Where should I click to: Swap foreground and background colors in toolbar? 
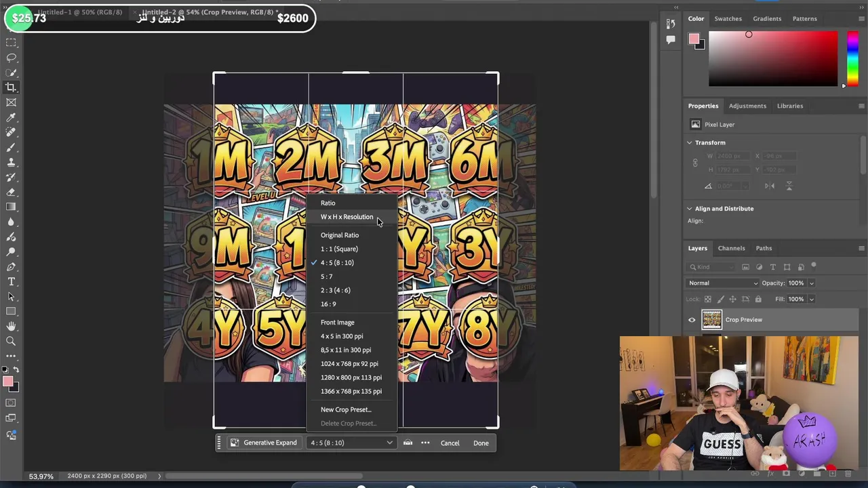pos(16,370)
